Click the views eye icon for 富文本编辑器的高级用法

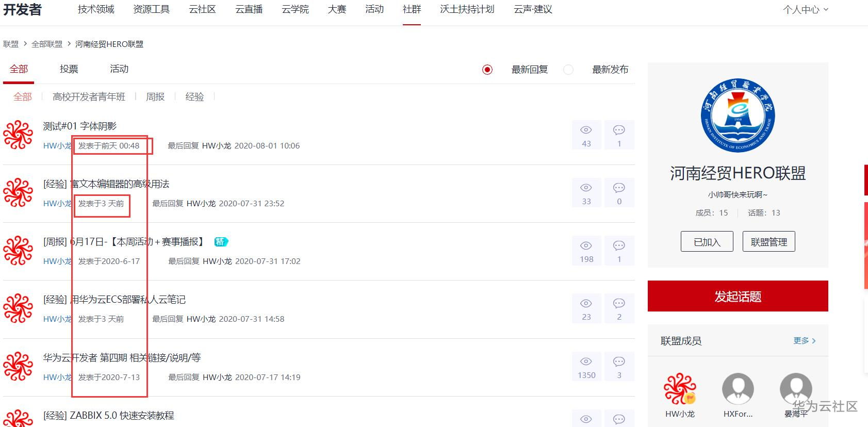coord(586,188)
